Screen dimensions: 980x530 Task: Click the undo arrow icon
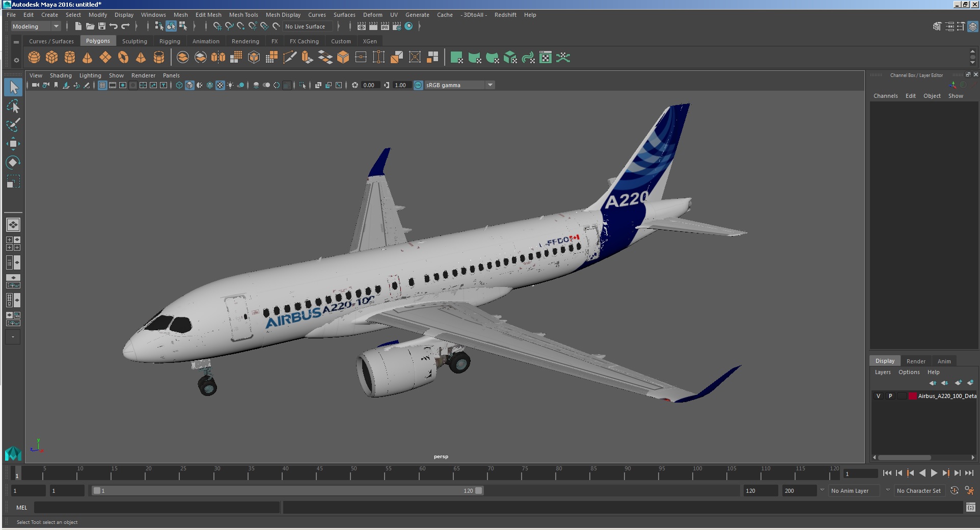tap(114, 26)
